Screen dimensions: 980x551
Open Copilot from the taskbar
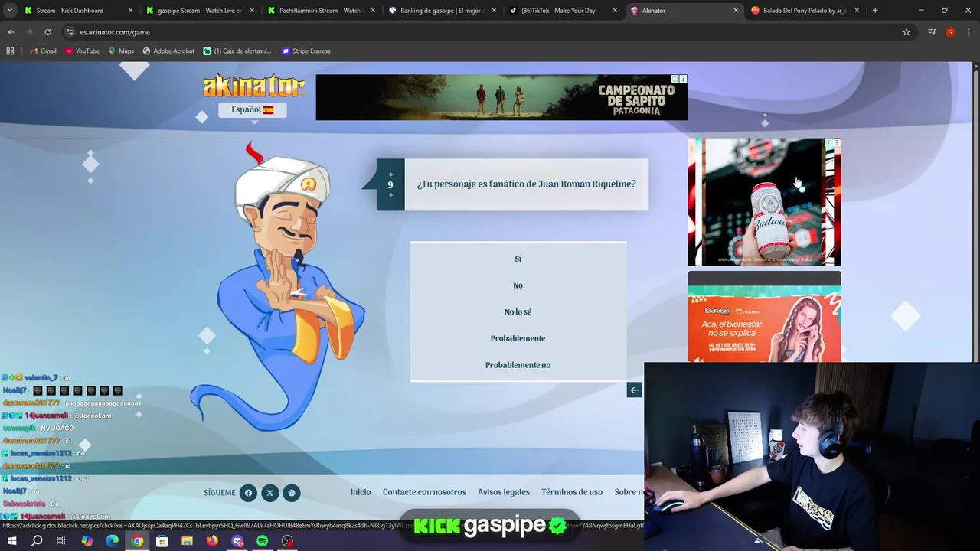(87, 540)
